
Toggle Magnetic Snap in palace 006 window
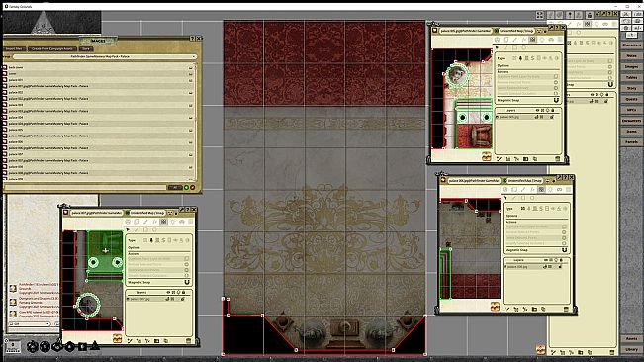point(564,250)
